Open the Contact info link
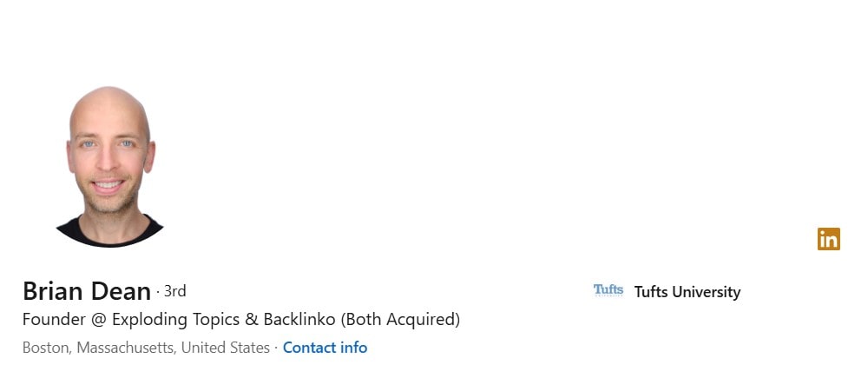868x365 pixels. [325, 348]
